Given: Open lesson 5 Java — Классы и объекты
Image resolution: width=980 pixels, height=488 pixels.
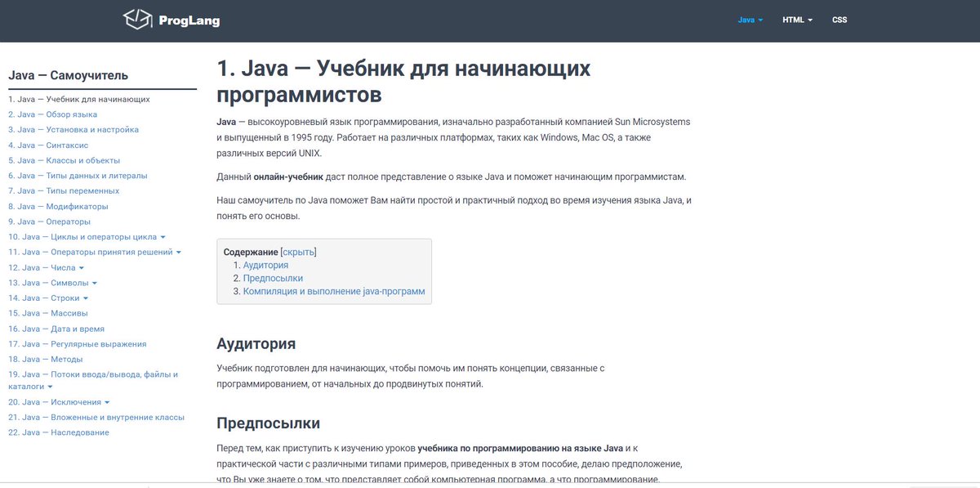Looking at the screenshot, I should point(64,160).
